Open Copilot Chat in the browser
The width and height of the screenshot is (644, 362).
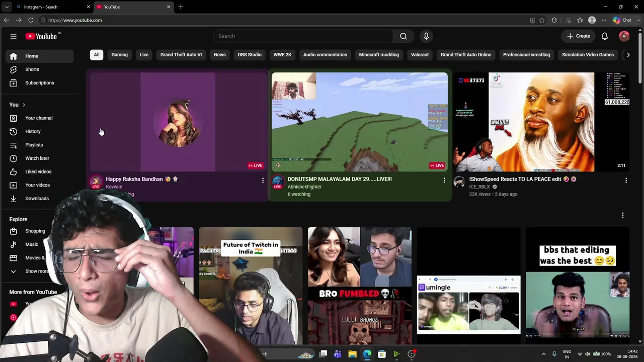pyautogui.click(x=622, y=20)
